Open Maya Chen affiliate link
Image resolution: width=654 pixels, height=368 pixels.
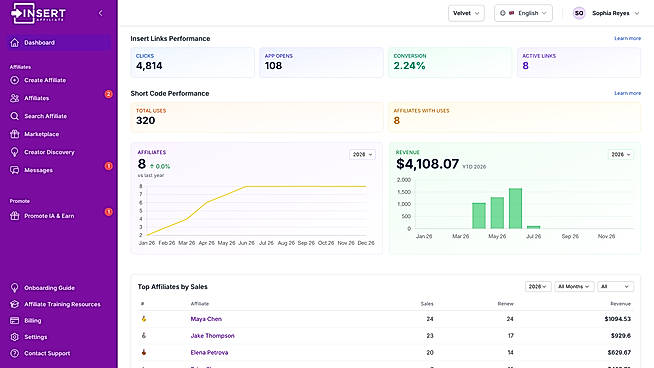(206, 319)
